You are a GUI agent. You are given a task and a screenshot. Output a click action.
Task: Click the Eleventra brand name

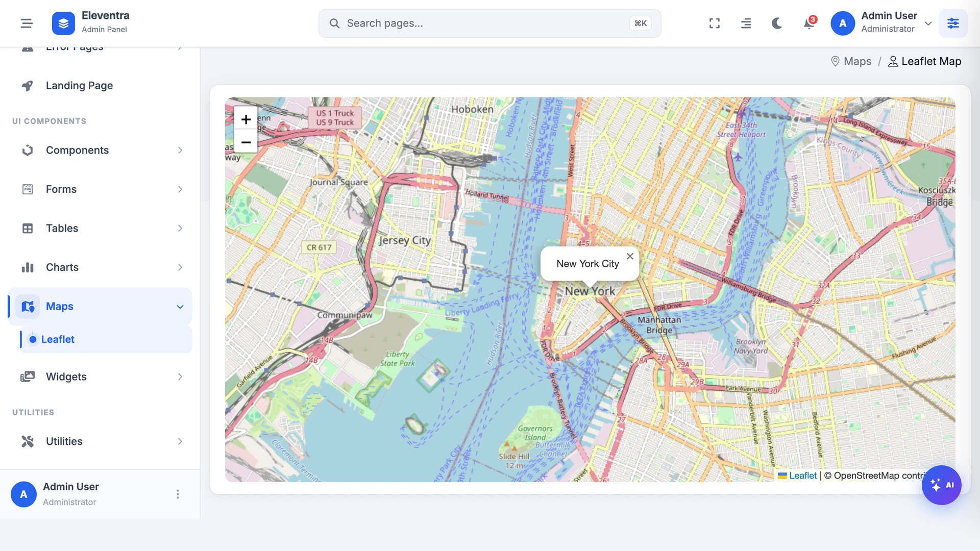tap(106, 15)
